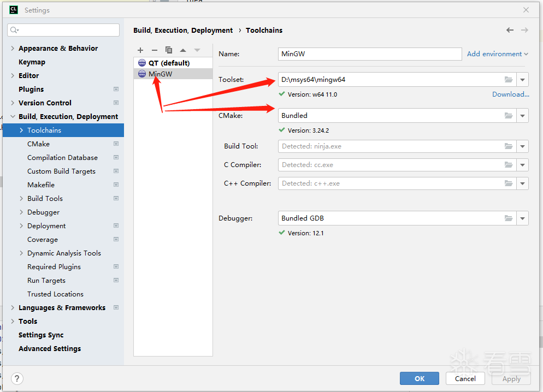Click the Name input field
The width and height of the screenshot is (543, 392).
(369, 54)
